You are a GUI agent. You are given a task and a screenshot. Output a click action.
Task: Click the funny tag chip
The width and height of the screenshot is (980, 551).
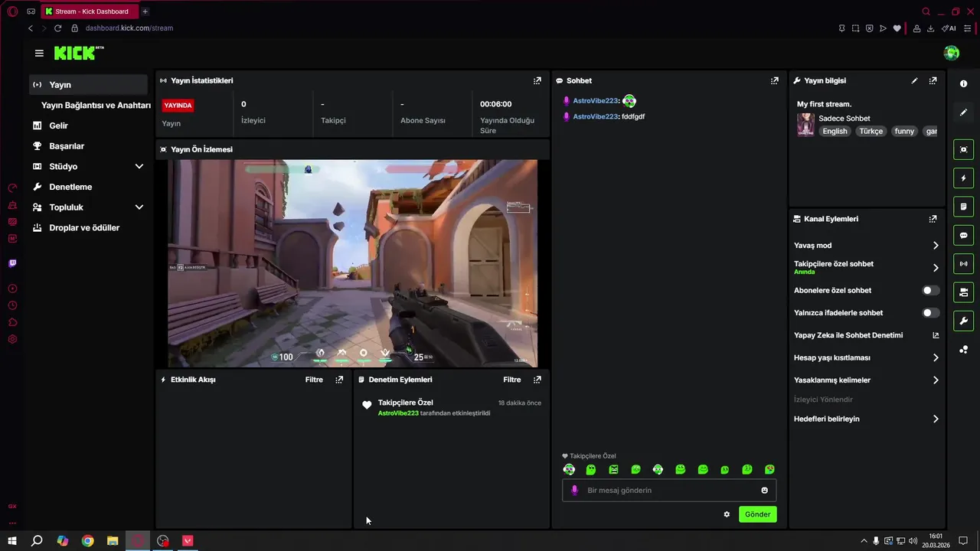coord(904,132)
